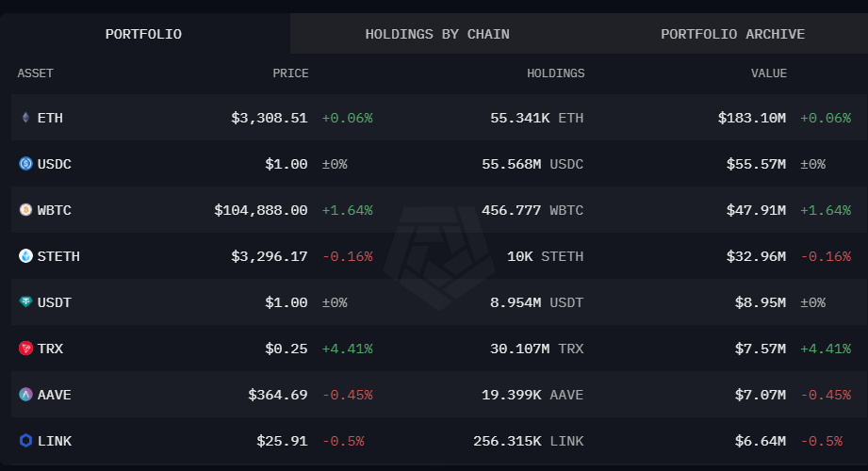868x471 pixels.
Task: Open the WBTC asset name link
Action: pos(55,210)
